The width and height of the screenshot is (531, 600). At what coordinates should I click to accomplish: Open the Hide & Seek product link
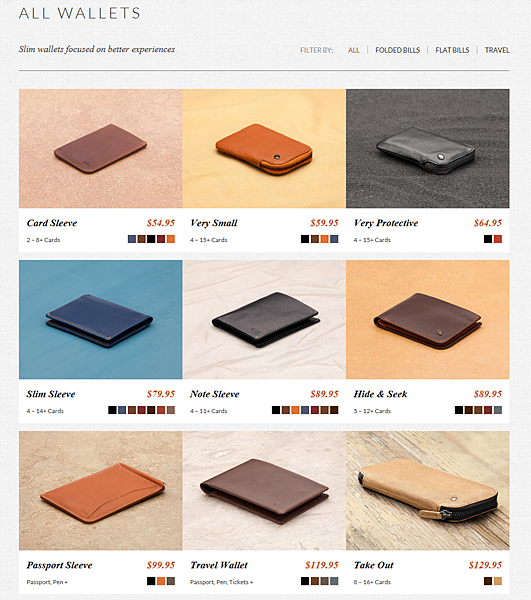click(x=380, y=394)
